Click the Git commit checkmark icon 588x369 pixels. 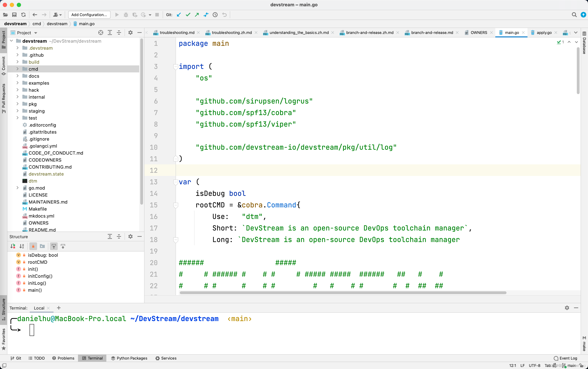click(188, 15)
